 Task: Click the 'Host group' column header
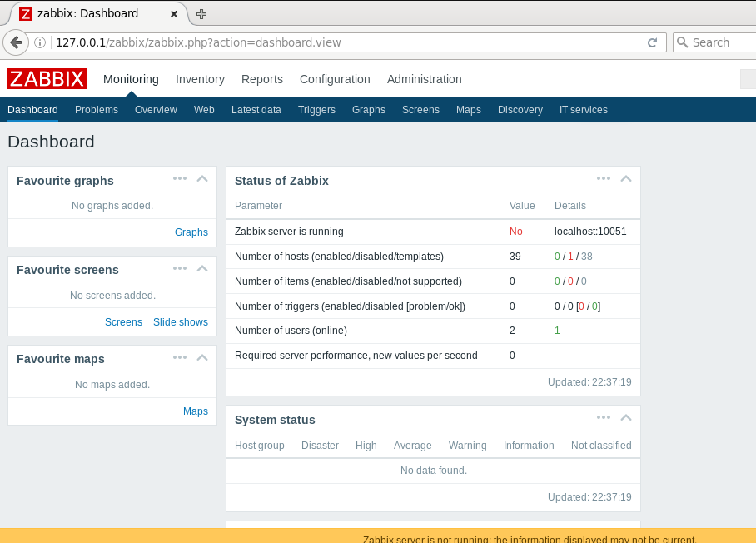point(260,446)
